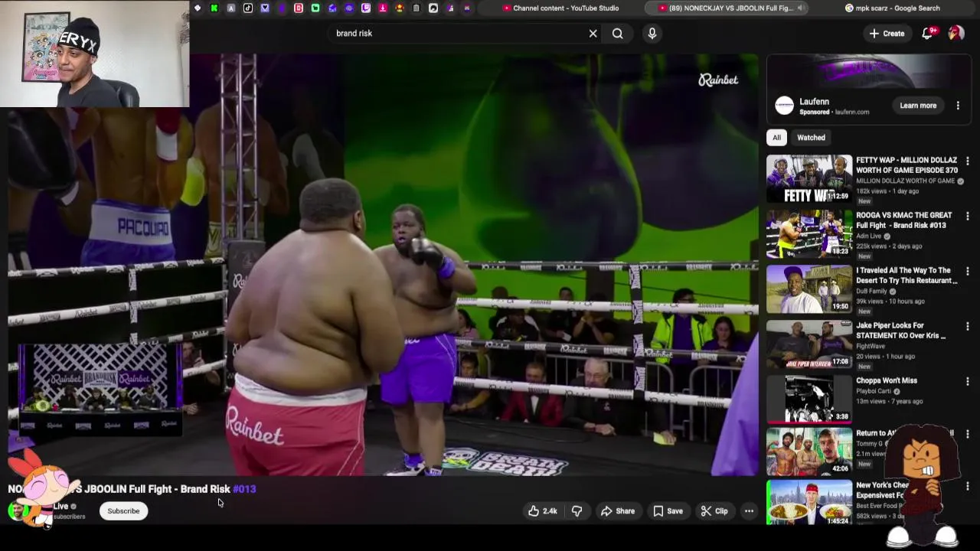Open options for Jake Piper video
This screenshot has width=980, height=551.
(x=968, y=327)
